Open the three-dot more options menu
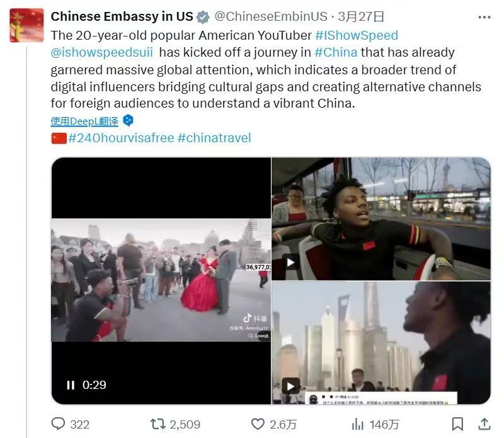The image size is (504, 438). pyautogui.click(x=484, y=18)
